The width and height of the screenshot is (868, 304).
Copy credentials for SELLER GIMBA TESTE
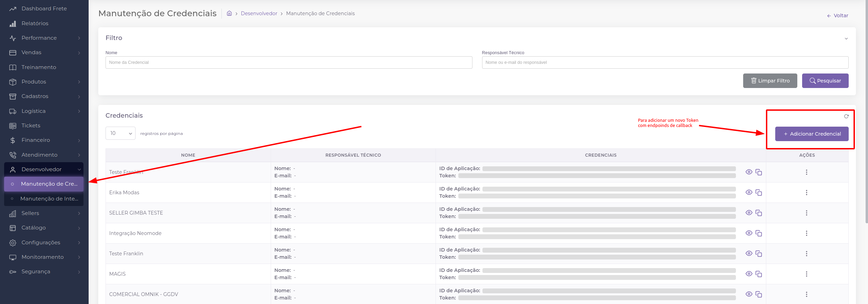point(758,213)
